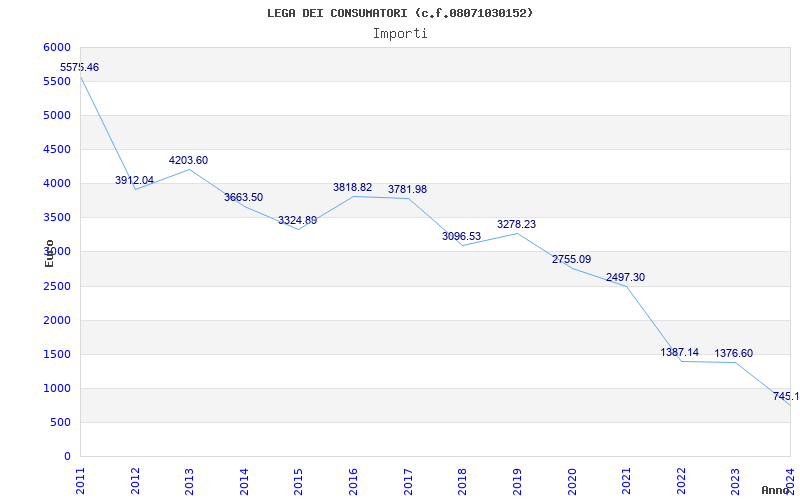Click the 3818.82 data label
The image size is (800, 500).
pyautogui.click(x=353, y=187)
